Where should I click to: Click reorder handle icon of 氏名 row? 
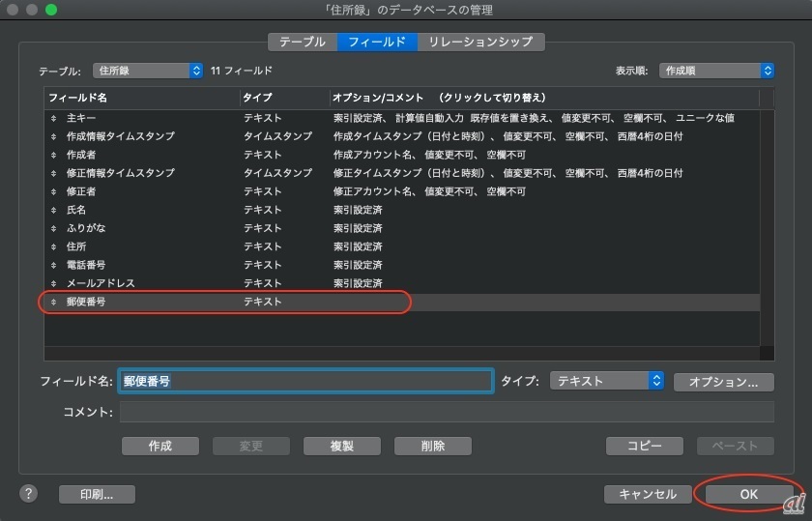click(53, 211)
